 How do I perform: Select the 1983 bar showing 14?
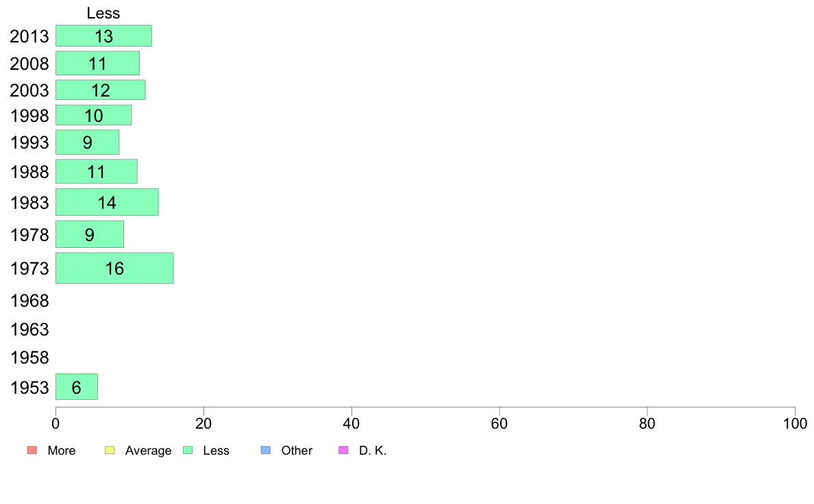point(107,202)
